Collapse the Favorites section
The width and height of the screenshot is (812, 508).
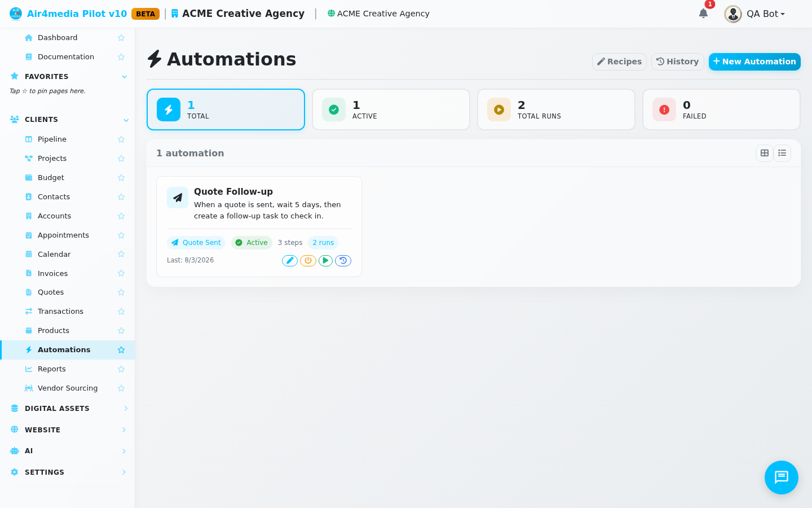pos(125,77)
